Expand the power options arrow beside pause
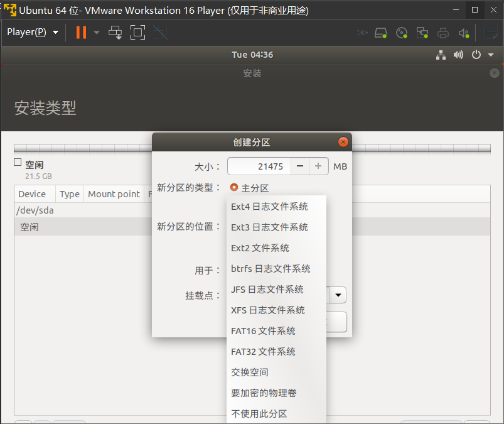The height and width of the screenshot is (424, 504). [96, 33]
